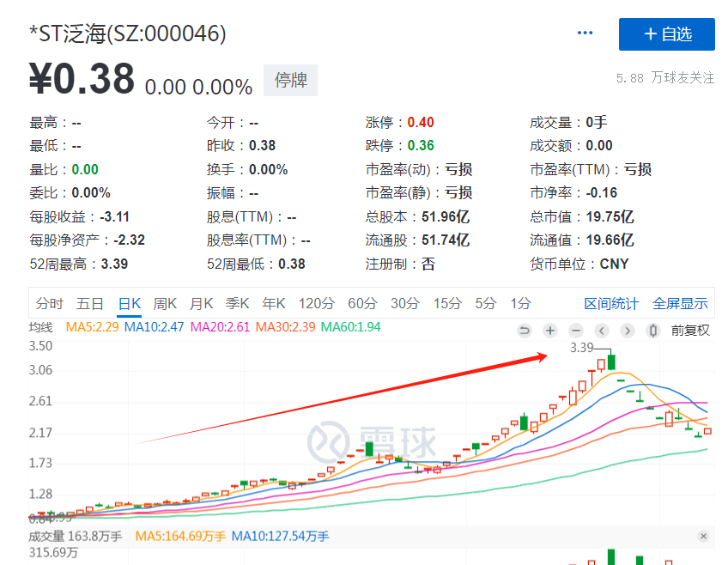Click the 均线 moving average label
The height and width of the screenshot is (565, 728).
coord(41,327)
